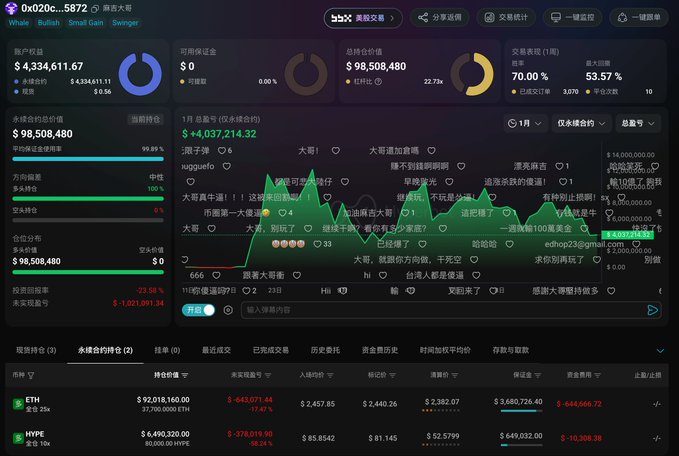Open the 最近成交 tab

pyautogui.click(x=216, y=350)
